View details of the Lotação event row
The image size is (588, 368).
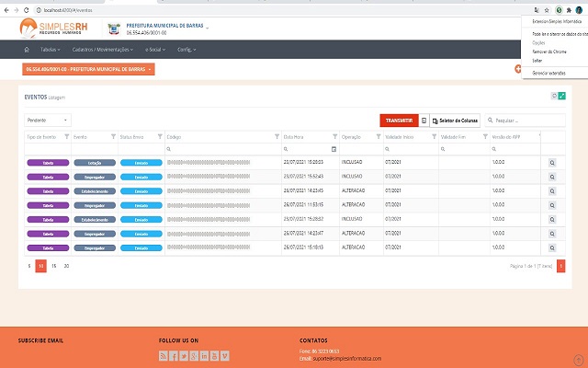552,163
